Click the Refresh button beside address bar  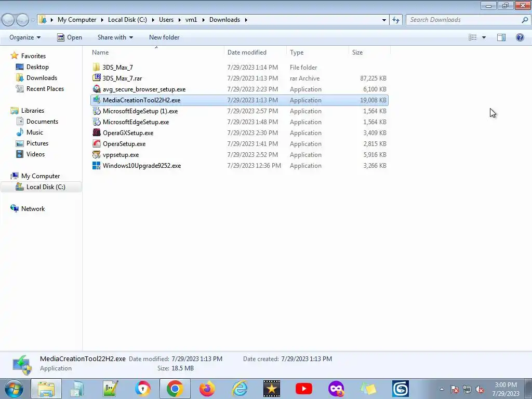[395, 20]
